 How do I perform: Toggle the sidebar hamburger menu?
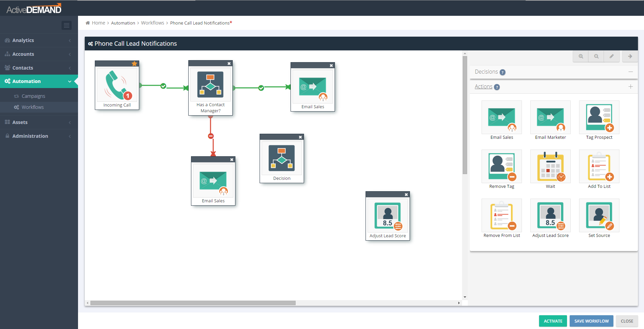click(x=67, y=25)
